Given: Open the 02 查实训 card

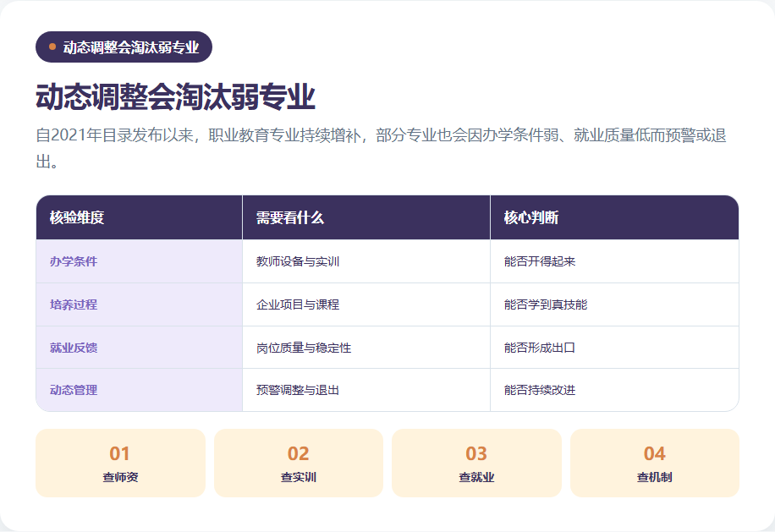Looking at the screenshot, I should [x=299, y=463].
